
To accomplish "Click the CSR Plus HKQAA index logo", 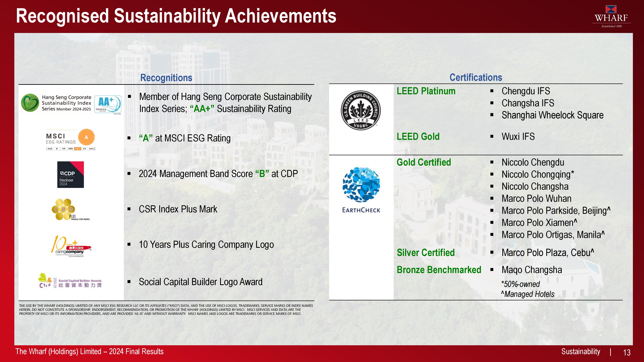I will pyautogui.click(x=70, y=209).
